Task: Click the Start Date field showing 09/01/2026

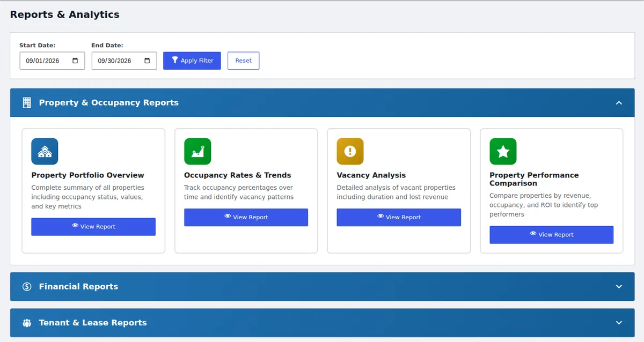Action: 52,61
